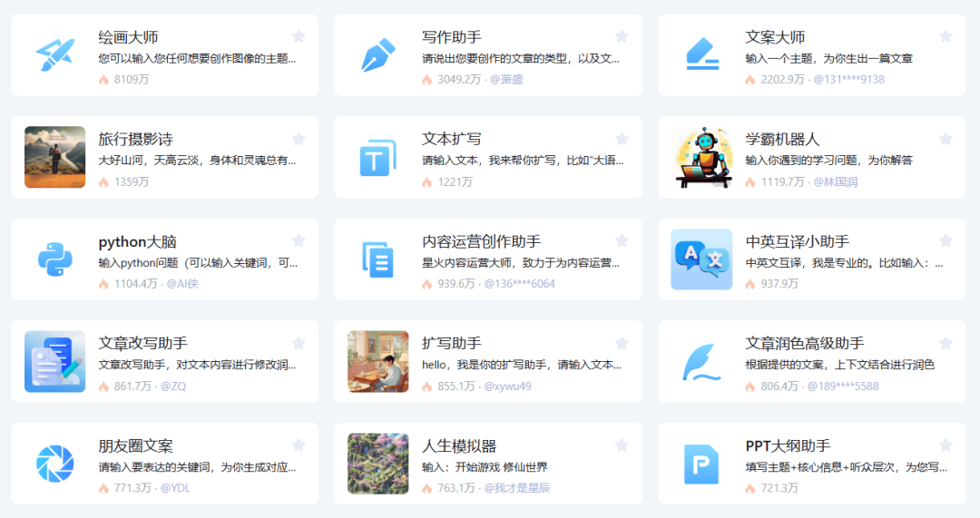Click the 中英互译小助手 translate icon
Image resolution: width=980 pixels, height=518 pixels.
(x=701, y=259)
